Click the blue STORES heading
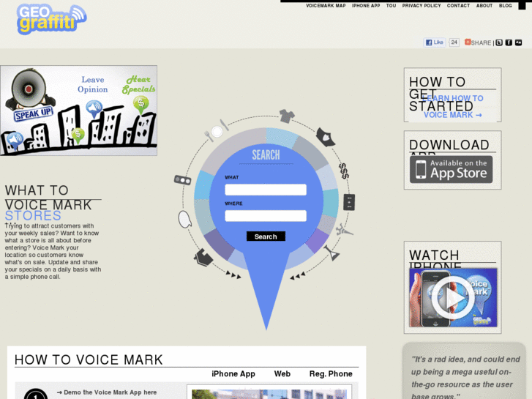The image size is (532, 399). tap(33, 216)
